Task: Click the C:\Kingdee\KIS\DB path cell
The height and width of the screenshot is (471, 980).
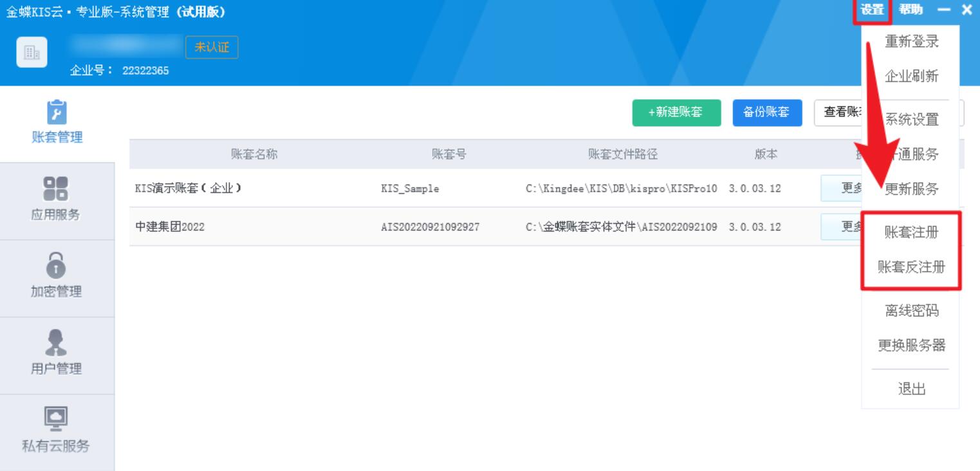Action: pyautogui.click(x=622, y=189)
